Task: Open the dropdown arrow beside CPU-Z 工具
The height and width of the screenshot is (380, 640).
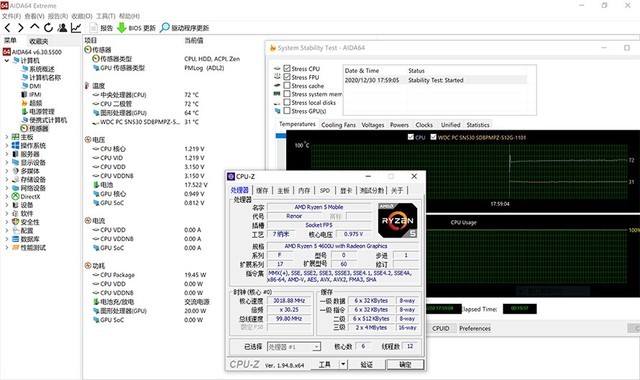Action: pos(343,364)
